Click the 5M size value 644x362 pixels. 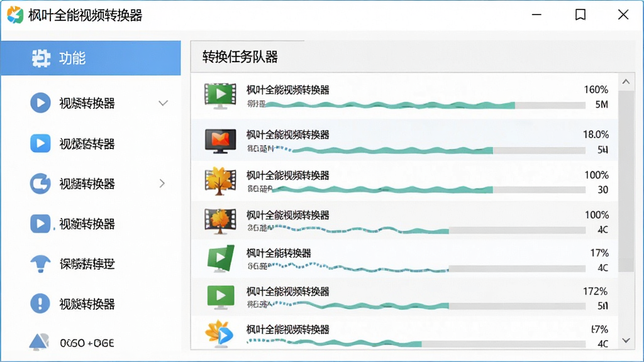[602, 105]
